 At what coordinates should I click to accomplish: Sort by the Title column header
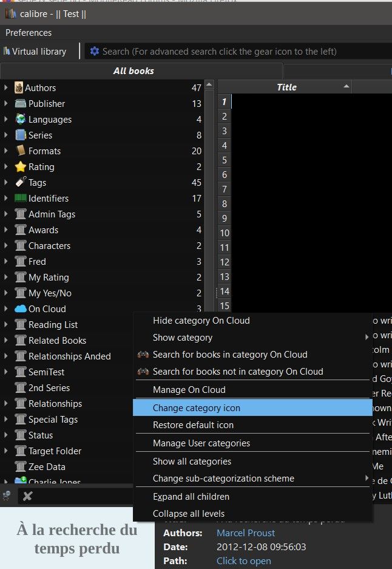coord(285,87)
